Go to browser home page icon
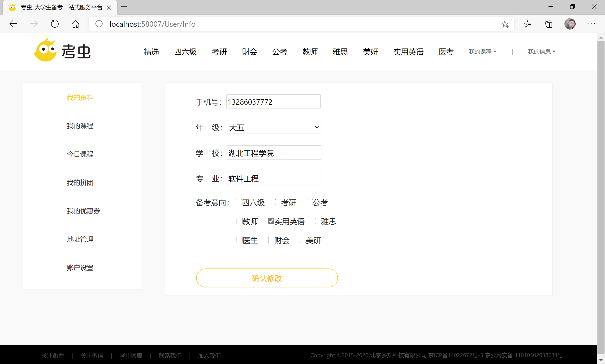 pyautogui.click(x=76, y=24)
